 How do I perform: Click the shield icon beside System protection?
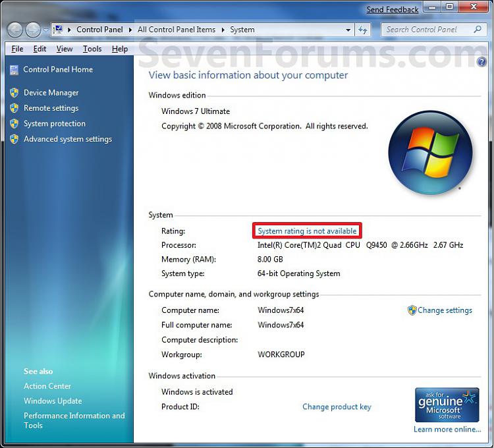tap(14, 123)
